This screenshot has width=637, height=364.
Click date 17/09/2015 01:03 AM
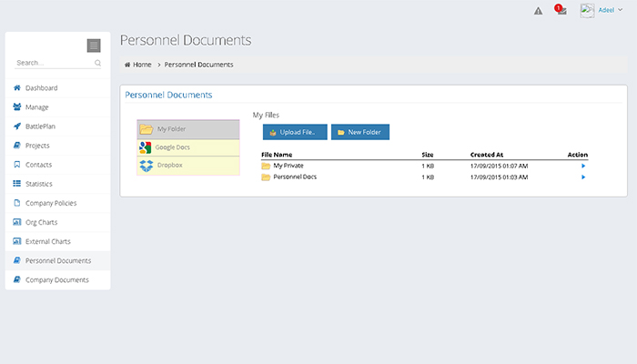coord(500,177)
